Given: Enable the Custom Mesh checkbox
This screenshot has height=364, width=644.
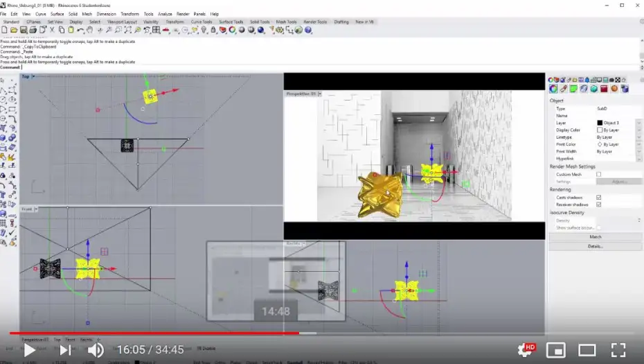Looking at the screenshot, I should click(599, 175).
